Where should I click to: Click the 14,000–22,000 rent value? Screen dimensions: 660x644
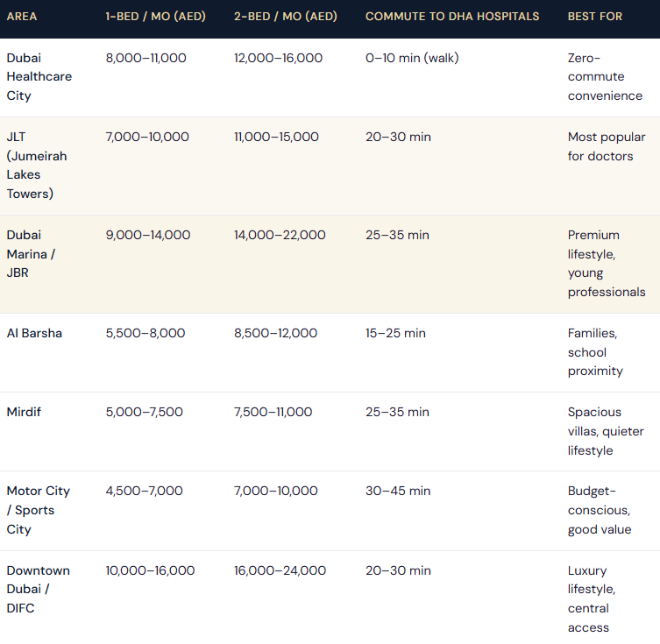280,235
